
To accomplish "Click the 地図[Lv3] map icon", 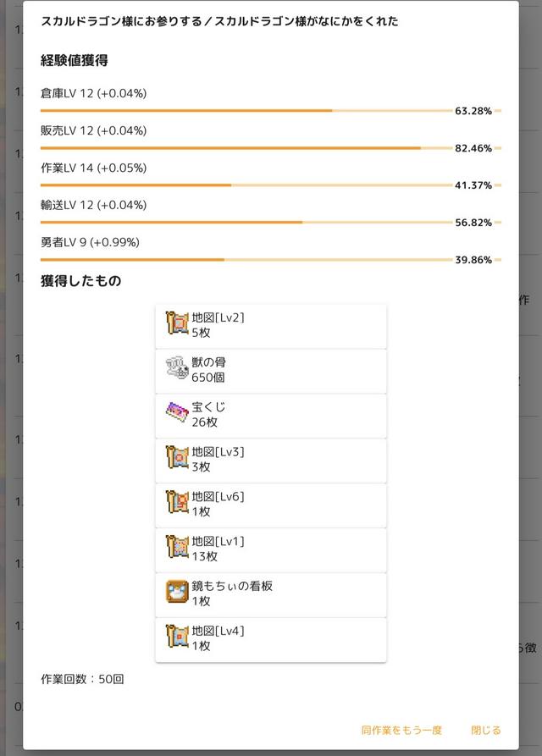I will (x=177, y=459).
